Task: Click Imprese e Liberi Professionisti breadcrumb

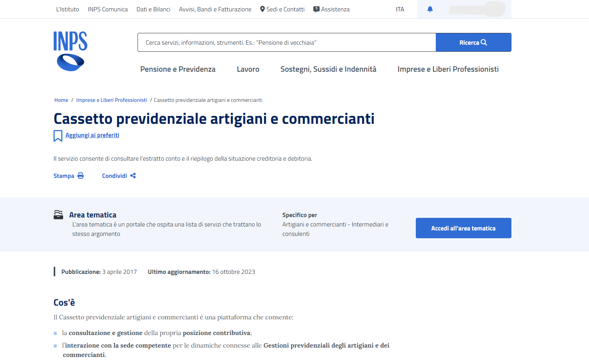Action: pyautogui.click(x=112, y=100)
